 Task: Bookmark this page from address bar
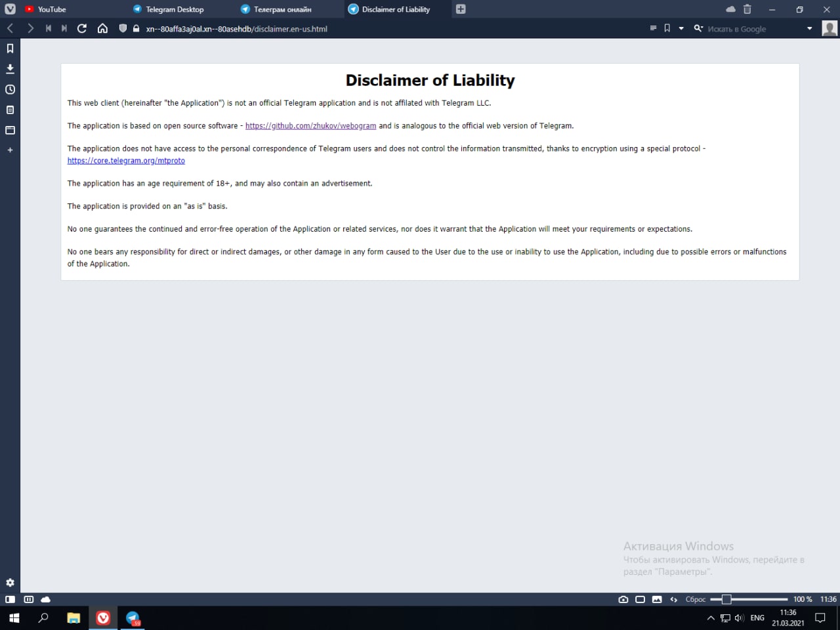point(667,28)
